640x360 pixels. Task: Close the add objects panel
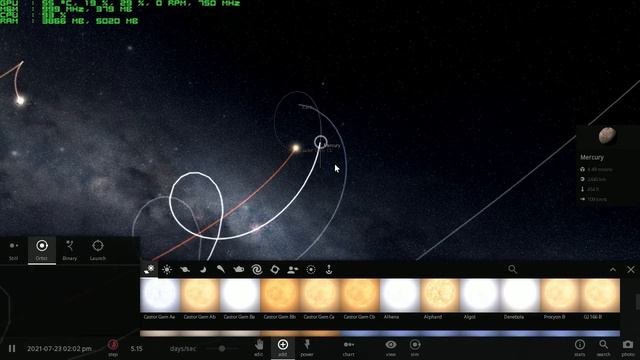pyautogui.click(x=631, y=269)
